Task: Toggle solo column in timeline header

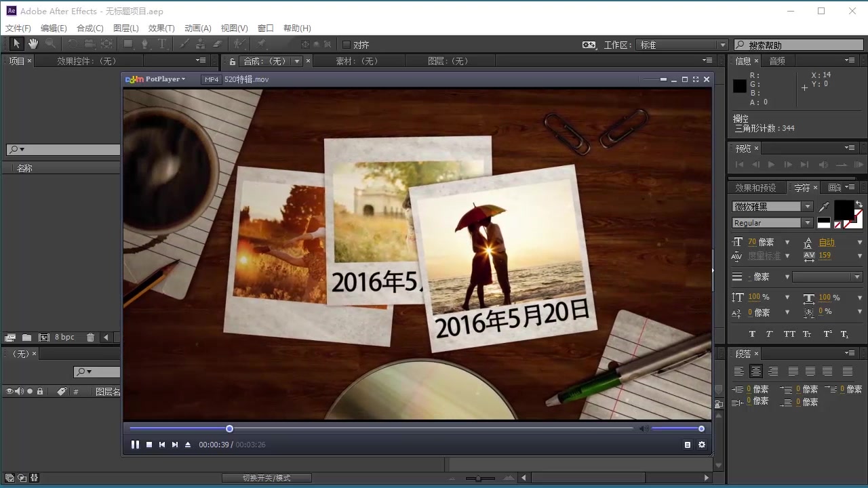Action: [x=30, y=391]
